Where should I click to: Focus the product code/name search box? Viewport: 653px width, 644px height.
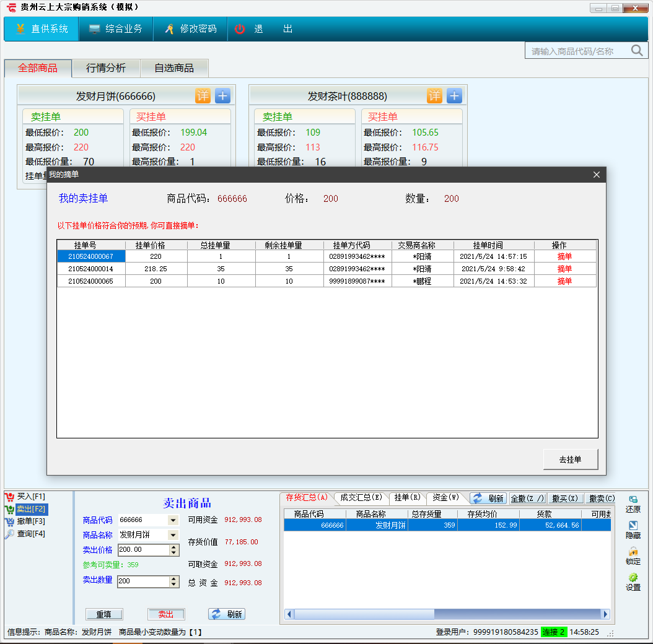click(x=579, y=51)
